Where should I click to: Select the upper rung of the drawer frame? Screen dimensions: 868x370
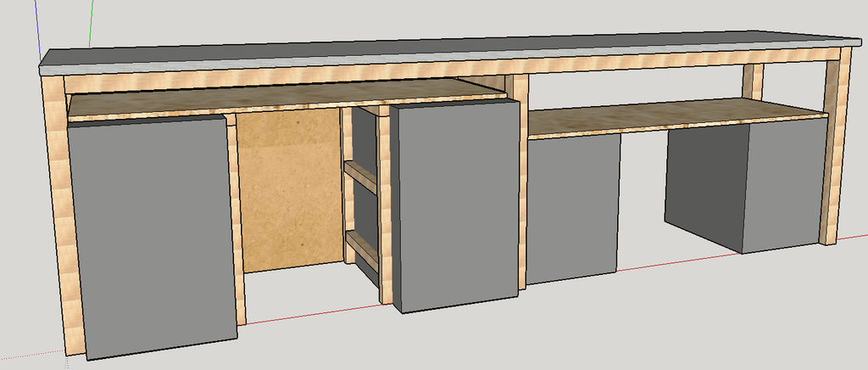[361, 177]
